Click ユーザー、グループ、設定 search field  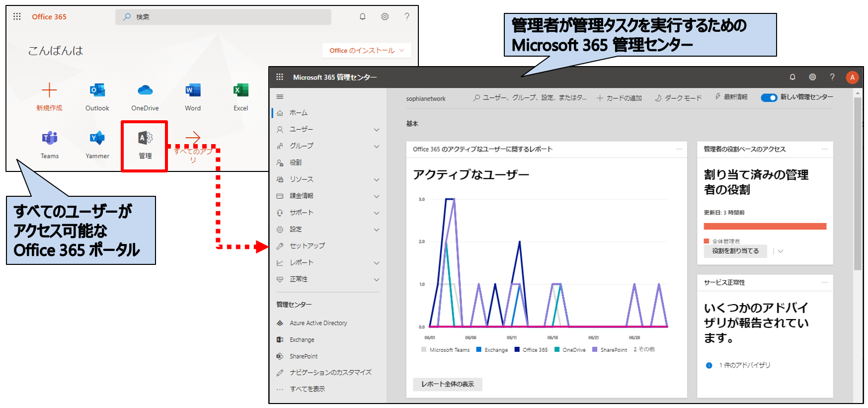pos(530,98)
